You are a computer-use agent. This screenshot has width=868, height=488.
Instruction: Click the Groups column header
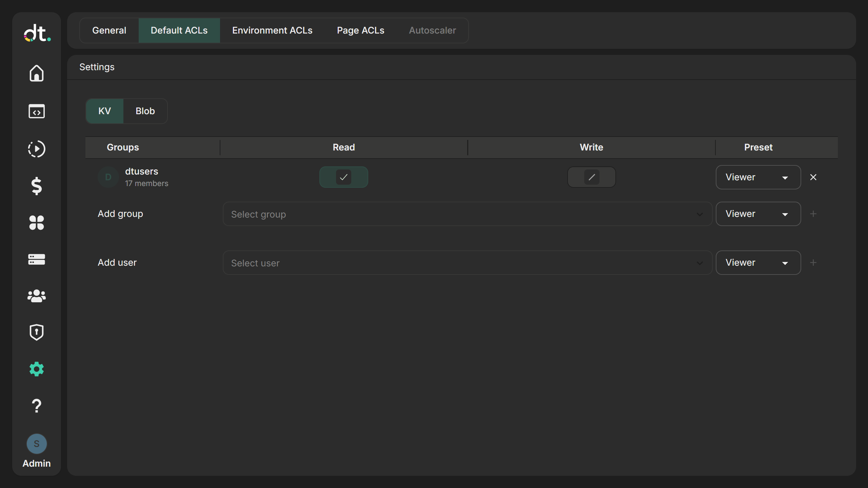pos(123,147)
